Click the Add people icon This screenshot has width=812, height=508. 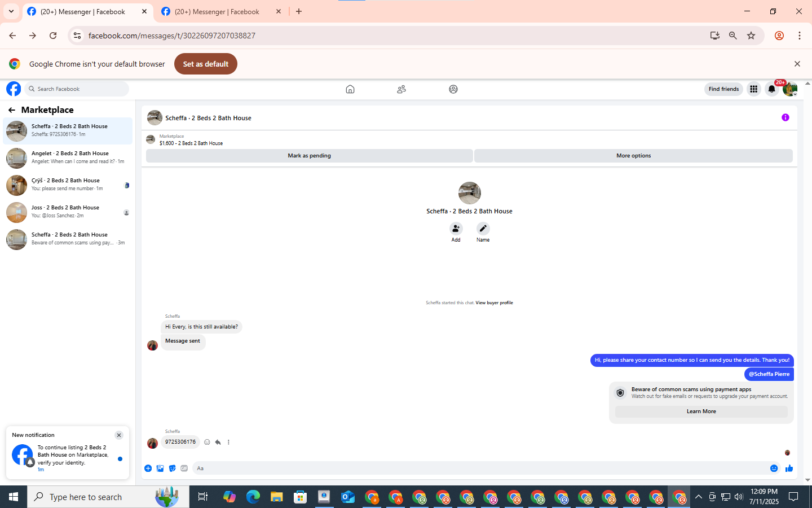(x=456, y=229)
